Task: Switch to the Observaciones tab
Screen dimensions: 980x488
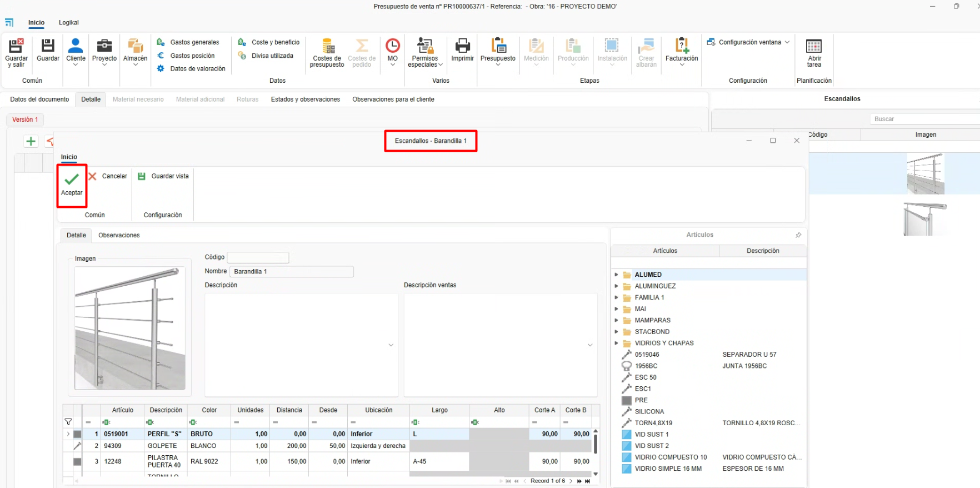Action: coord(119,235)
